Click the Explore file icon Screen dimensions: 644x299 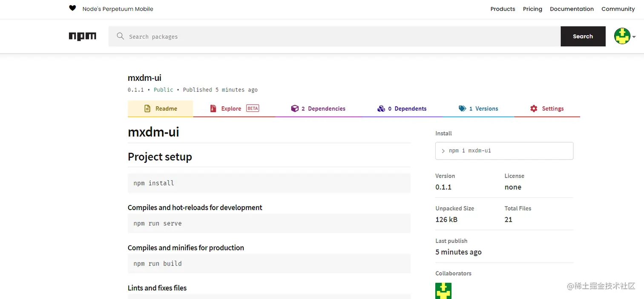click(x=213, y=108)
